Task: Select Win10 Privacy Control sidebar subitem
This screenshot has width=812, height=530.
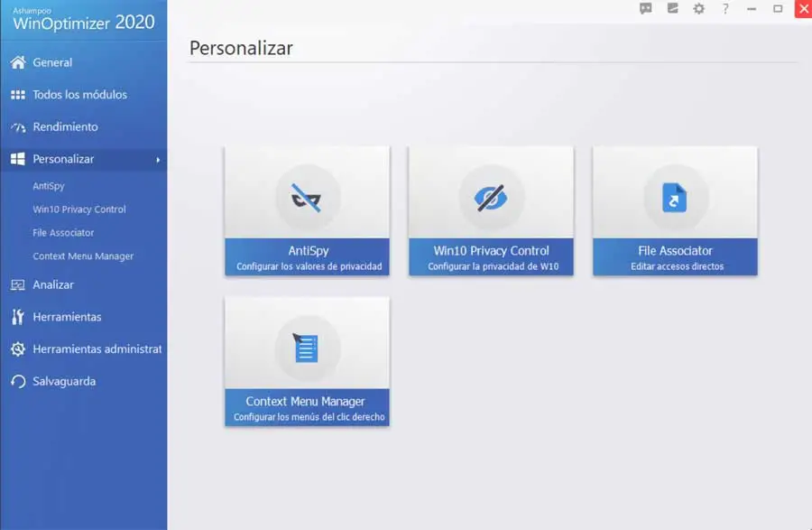Action: click(79, 209)
